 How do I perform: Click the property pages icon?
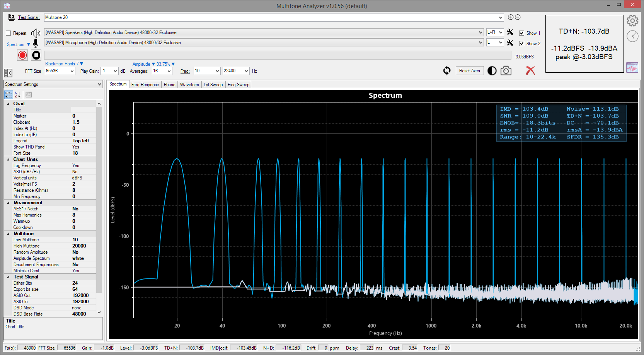[x=29, y=95]
